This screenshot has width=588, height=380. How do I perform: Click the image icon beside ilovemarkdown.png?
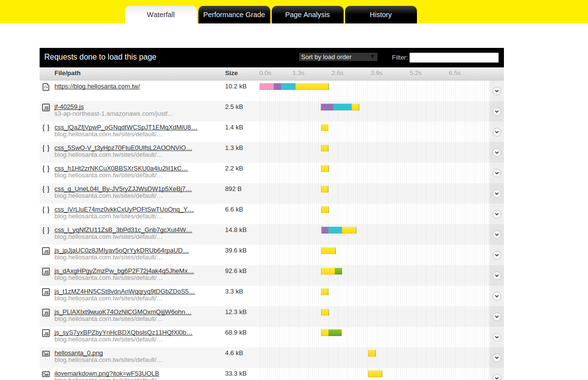46,374
